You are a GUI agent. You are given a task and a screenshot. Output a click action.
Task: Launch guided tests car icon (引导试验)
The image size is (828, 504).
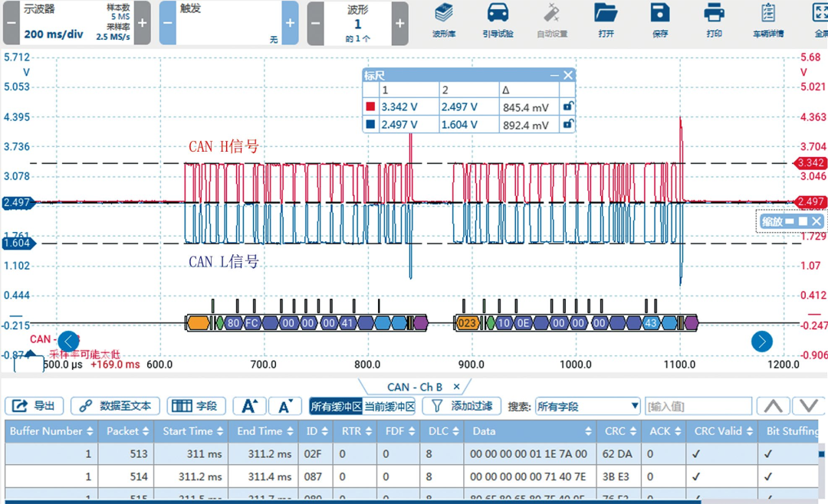point(498,21)
